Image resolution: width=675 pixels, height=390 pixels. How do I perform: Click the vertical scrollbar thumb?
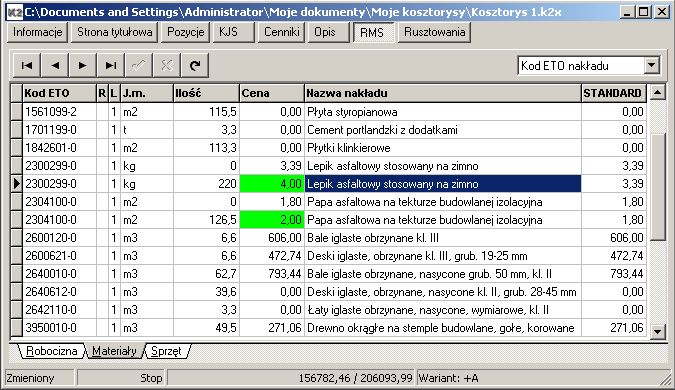pos(657,187)
